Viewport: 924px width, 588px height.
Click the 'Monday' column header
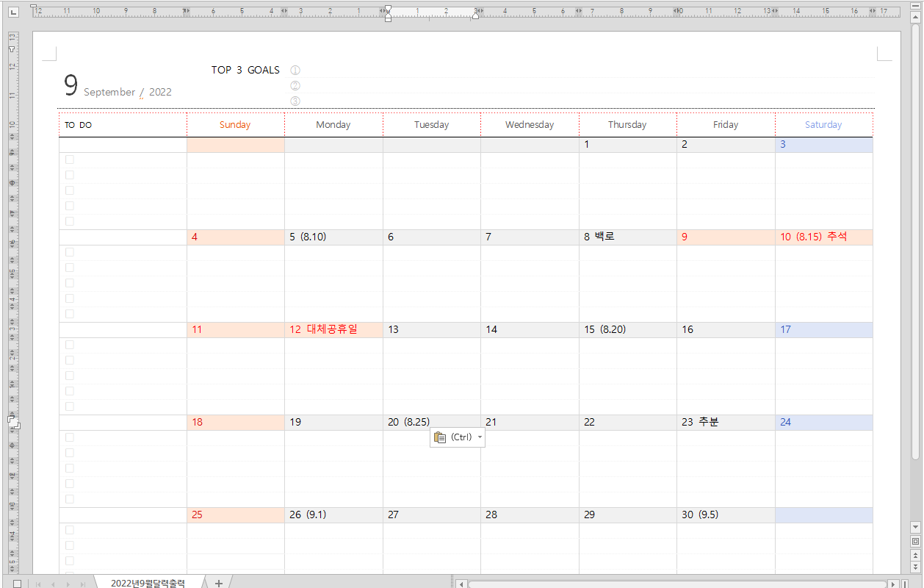333,125
